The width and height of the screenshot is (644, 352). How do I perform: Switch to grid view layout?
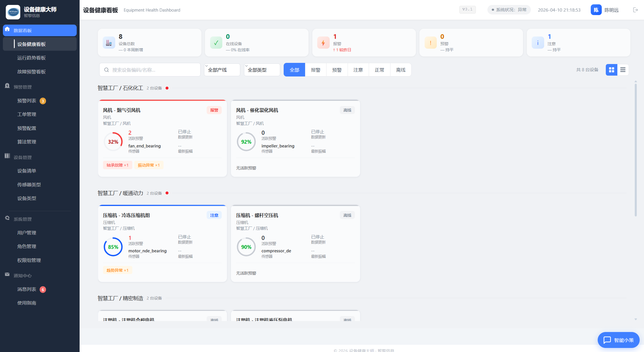pyautogui.click(x=611, y=70)
